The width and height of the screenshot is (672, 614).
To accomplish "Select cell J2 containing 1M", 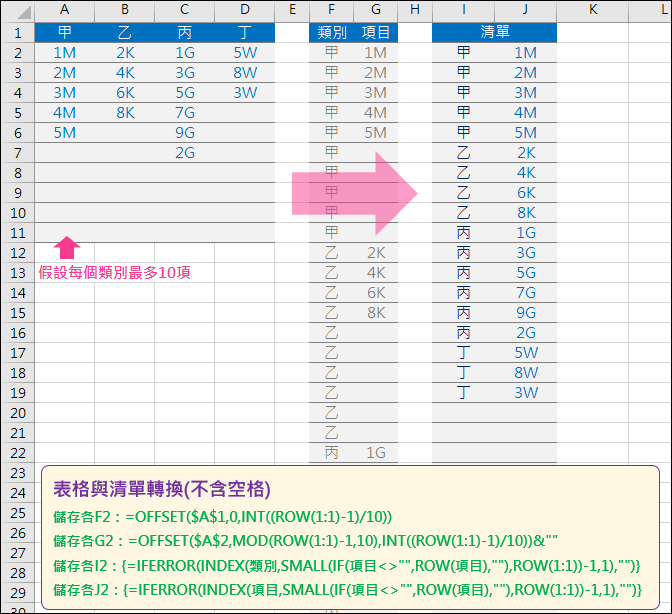I will [x=525, y=53].
